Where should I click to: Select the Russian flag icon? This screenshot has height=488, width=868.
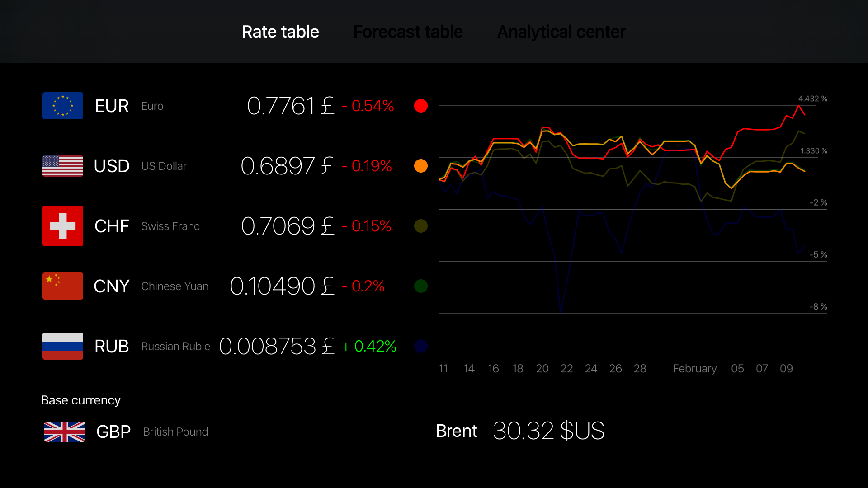(x=63, y=346)
